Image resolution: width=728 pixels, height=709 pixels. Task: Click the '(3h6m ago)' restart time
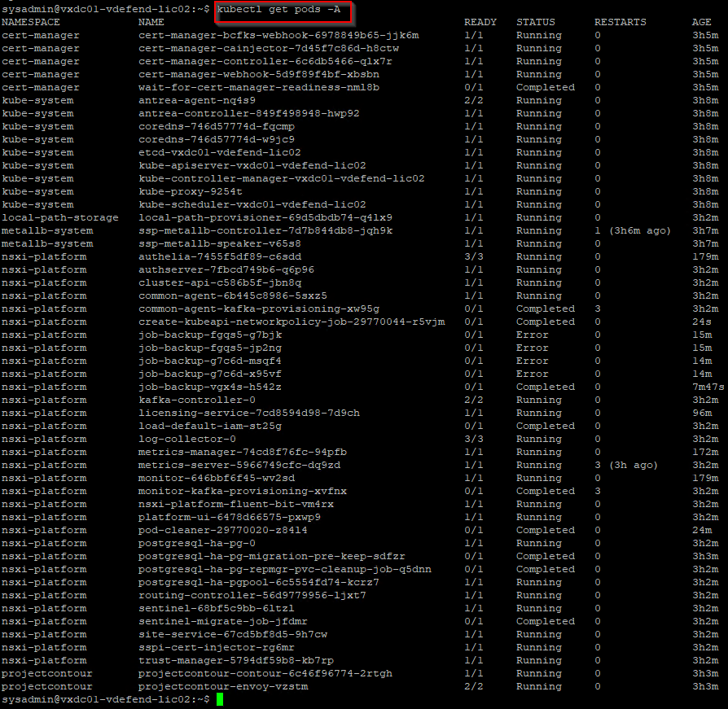coord(640,230)
